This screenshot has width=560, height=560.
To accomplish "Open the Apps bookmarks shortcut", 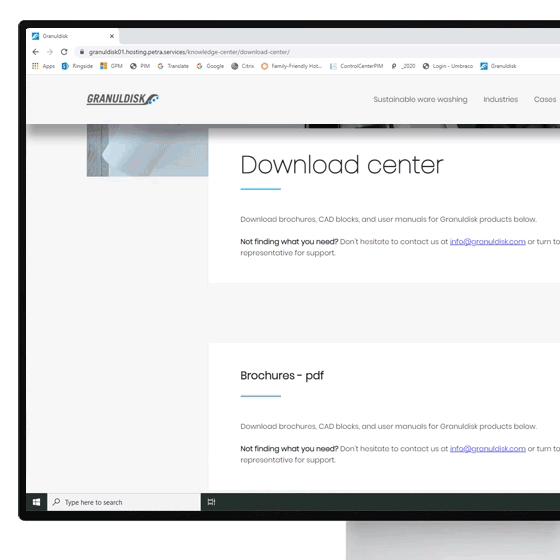I will (x=43, y=66).
